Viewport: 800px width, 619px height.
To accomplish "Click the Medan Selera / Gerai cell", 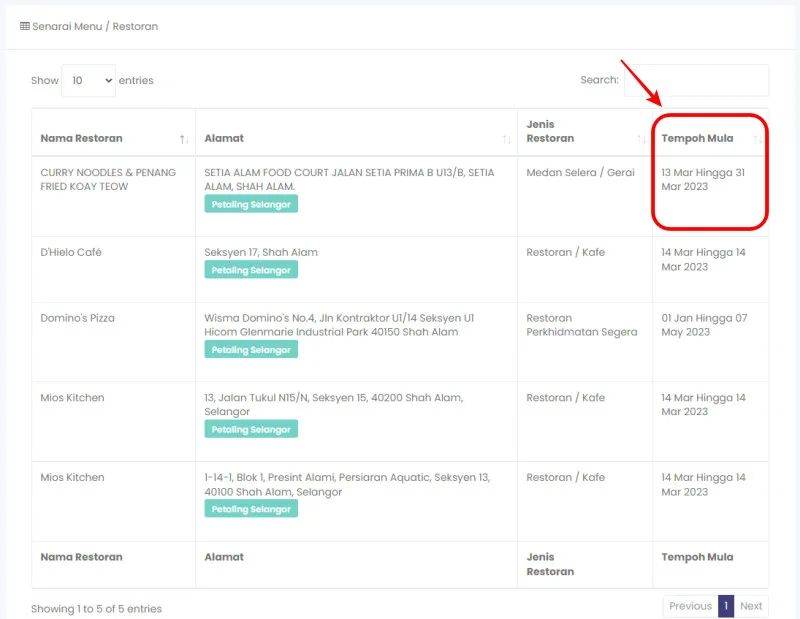I will [x=580, y=172].
